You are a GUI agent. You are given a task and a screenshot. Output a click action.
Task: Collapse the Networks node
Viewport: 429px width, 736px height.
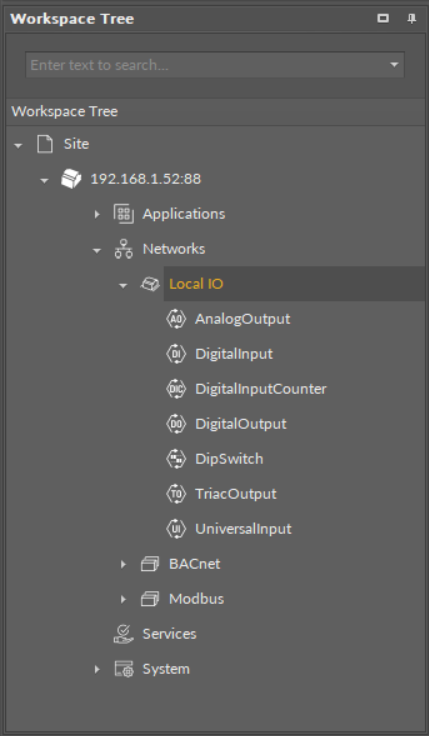tap(97, 250)
